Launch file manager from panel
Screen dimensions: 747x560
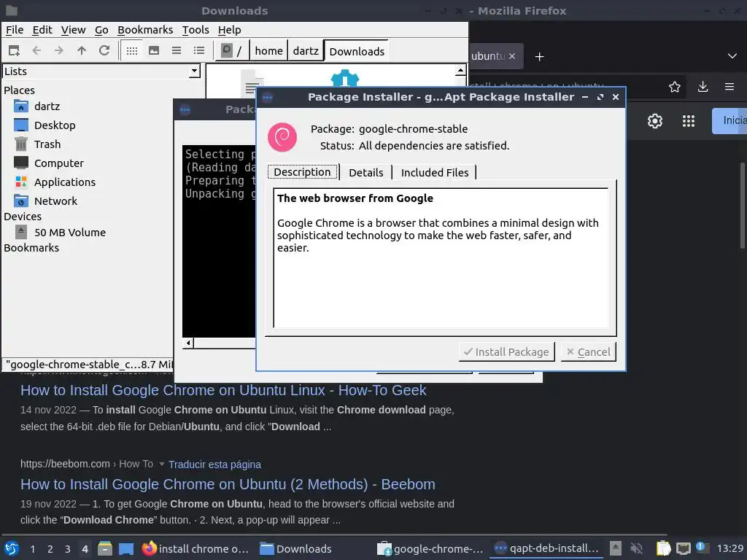tap(105, 549)
